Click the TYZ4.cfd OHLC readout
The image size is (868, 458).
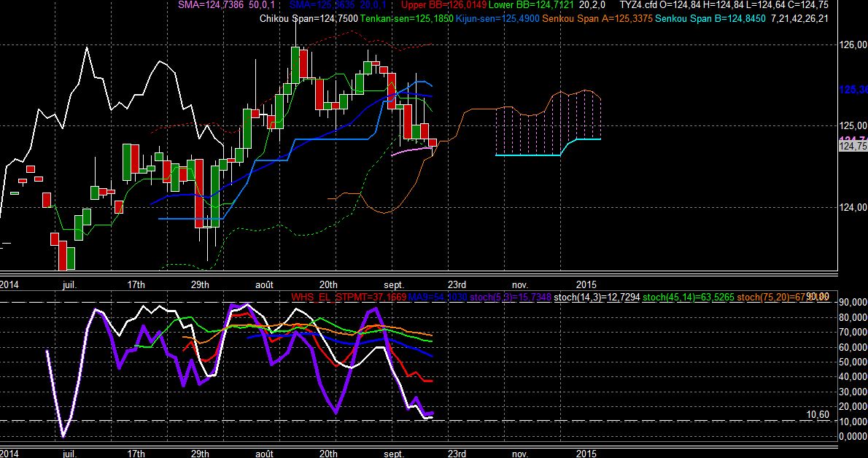tap(724, 5)
